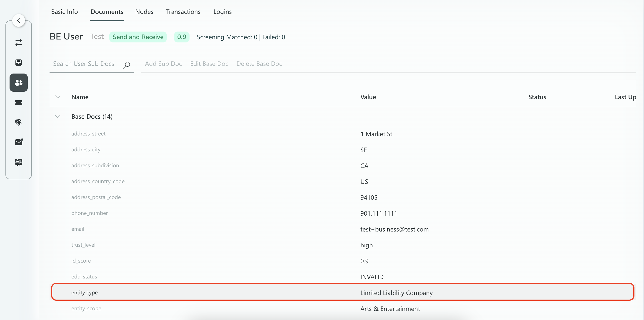The width and height of the screenshot is (644, 320).
Task: Select the Documents tab
Action: click(x=107, y=12)
